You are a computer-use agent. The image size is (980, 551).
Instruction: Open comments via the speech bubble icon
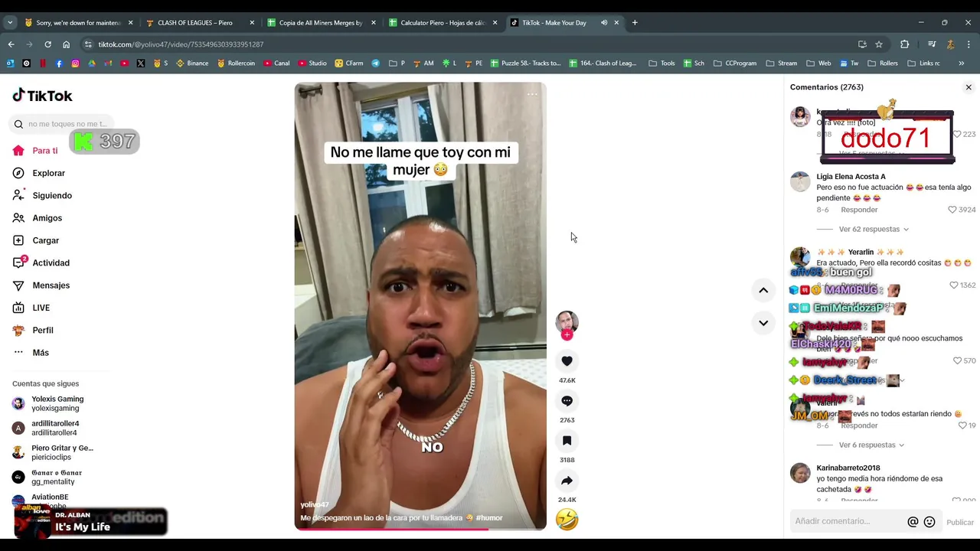coord(567,401)
